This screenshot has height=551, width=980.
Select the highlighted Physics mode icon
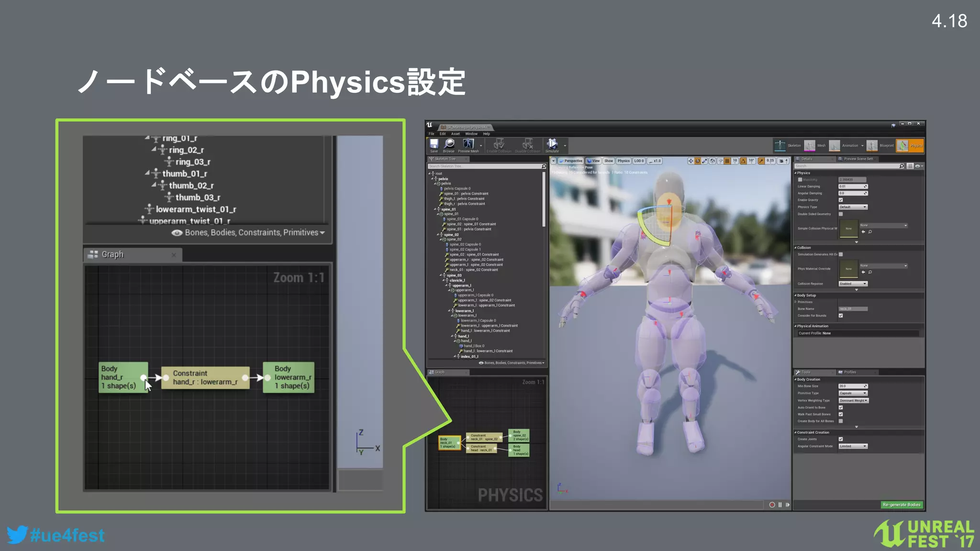click(902, 145)
